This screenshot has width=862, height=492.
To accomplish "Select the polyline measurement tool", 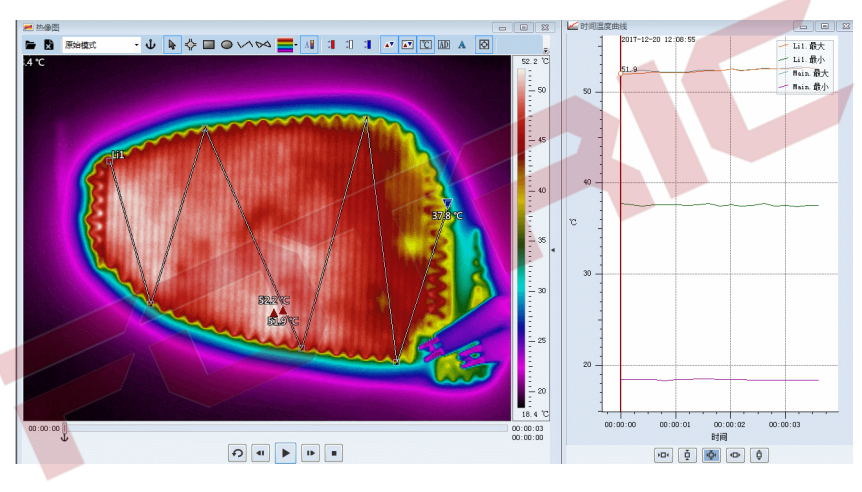I will pos(245,45).
